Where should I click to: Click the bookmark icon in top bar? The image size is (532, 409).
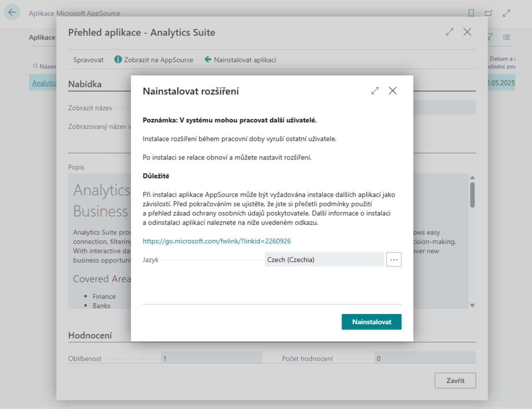(x=471, y=13)
